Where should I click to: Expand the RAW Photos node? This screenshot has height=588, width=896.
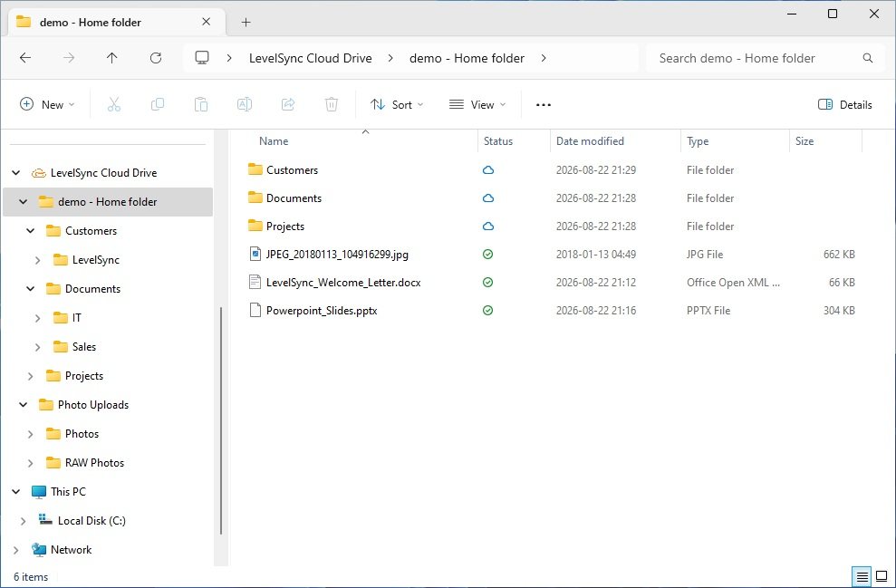pos(30,463)
